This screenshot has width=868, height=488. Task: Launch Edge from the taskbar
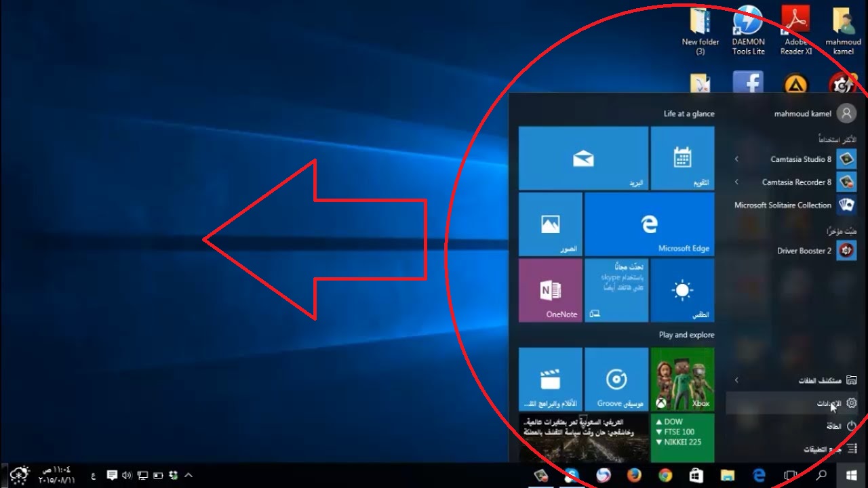coord(759,475)
